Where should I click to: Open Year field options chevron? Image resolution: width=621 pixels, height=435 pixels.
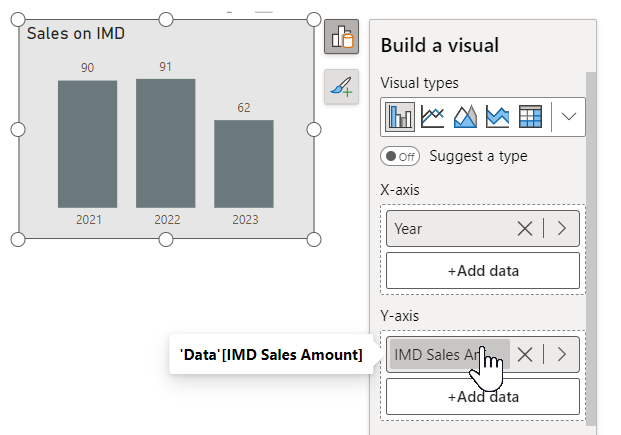[561, 229]
